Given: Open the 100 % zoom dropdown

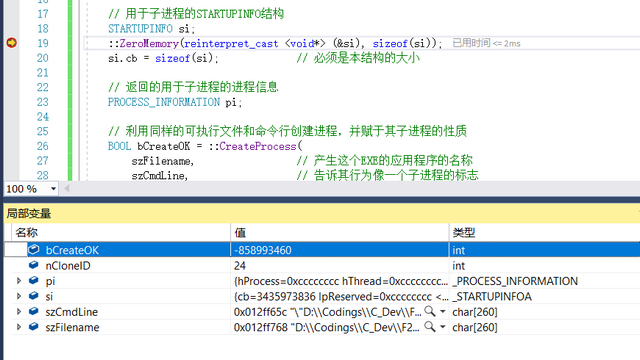Looking at the screenshot, I should (53, 189).
